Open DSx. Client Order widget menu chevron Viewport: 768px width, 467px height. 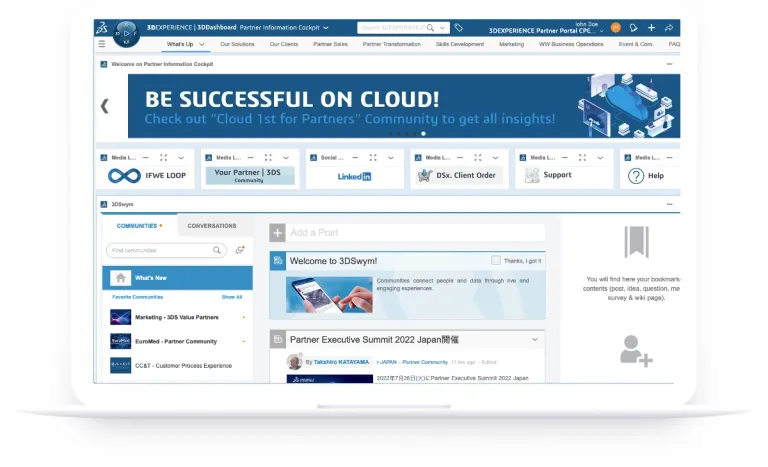496,158
